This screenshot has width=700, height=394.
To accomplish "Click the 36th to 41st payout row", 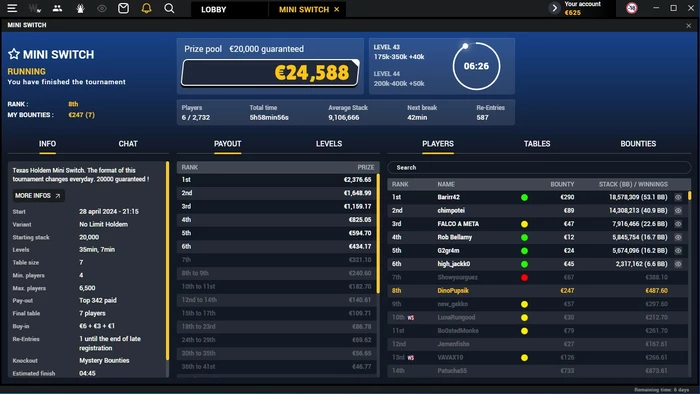I will click(277, 367).
